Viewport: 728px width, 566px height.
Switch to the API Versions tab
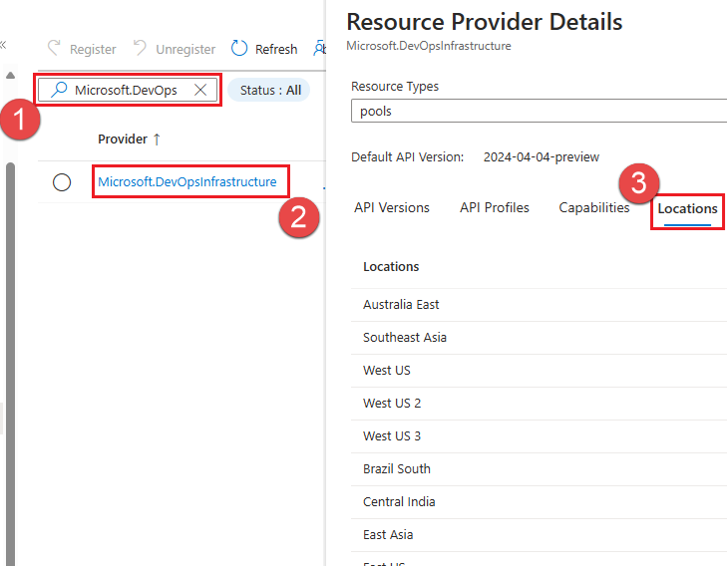click(391, 207)
